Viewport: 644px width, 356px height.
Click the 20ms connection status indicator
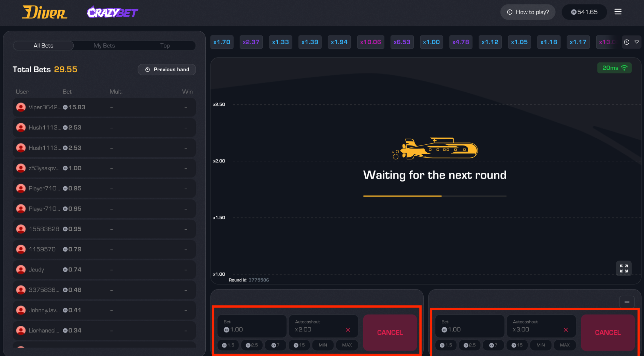tap(614, 68)
